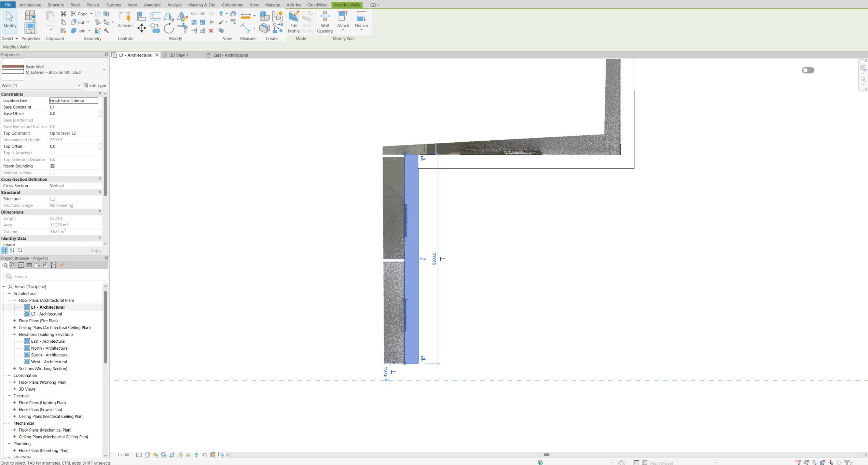The image size is (868, 465).
Task: Switch to the 3D View 1 tab
Action: pos(179,55)
